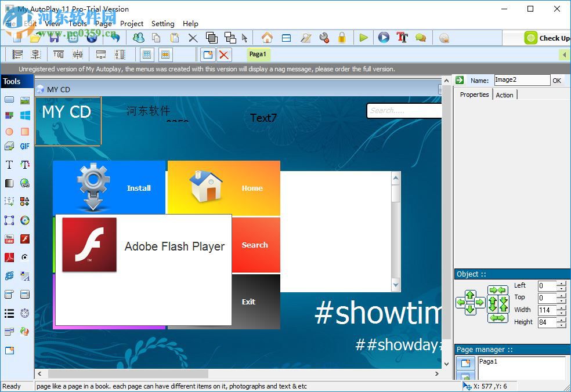
Task: Select the PDF document tool
Action: pyautogui.click(x=9, y=257)
